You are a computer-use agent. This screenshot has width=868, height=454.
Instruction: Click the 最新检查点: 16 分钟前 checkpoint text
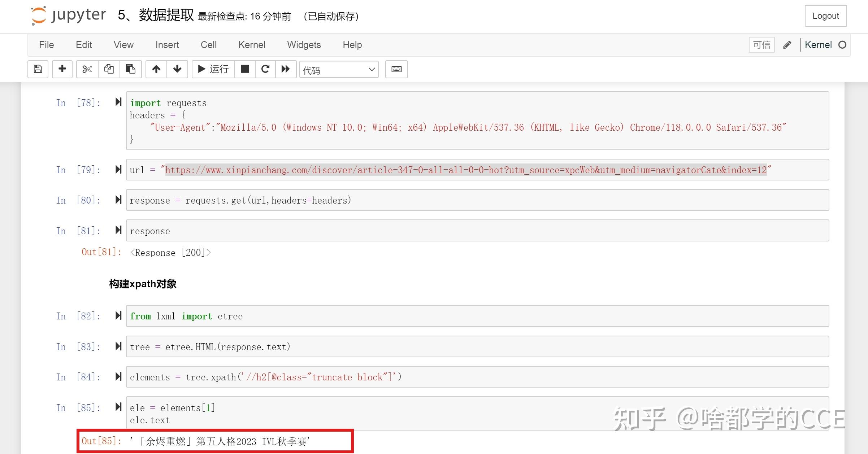(244, 17)
